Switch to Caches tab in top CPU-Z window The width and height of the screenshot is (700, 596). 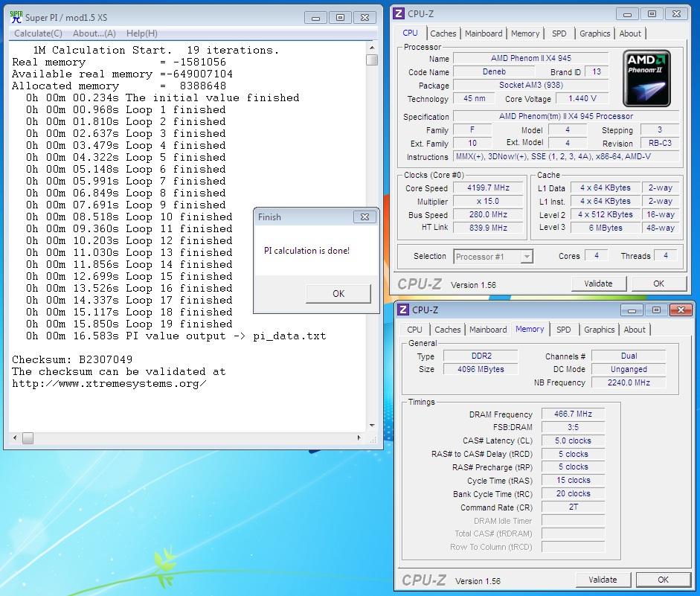point(443,33)
